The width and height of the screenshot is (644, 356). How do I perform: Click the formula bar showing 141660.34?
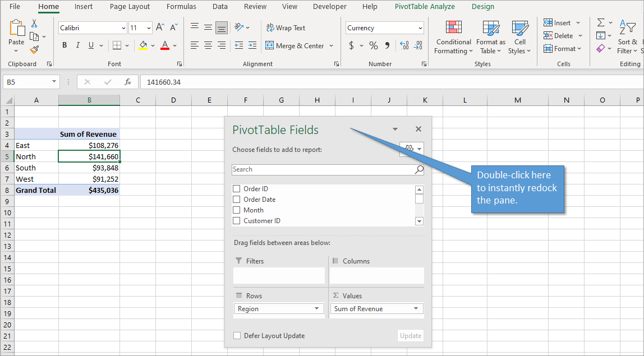click(x=392, y=82)
